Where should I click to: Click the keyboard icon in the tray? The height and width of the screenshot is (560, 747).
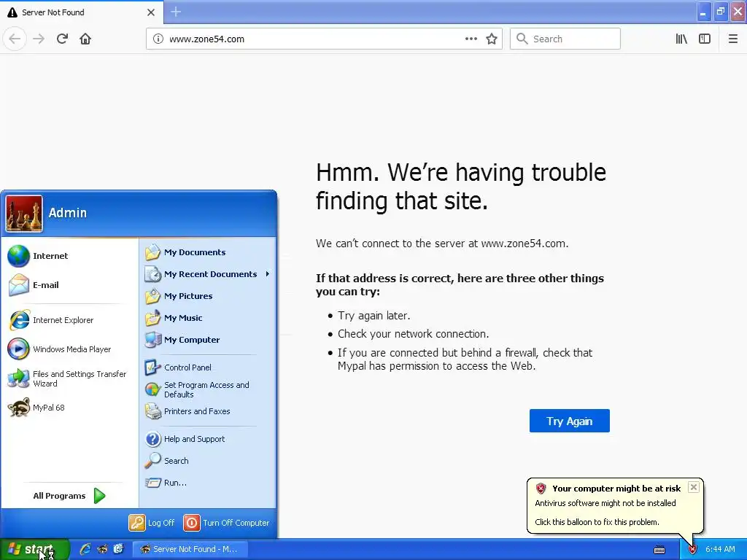[659, 550]
